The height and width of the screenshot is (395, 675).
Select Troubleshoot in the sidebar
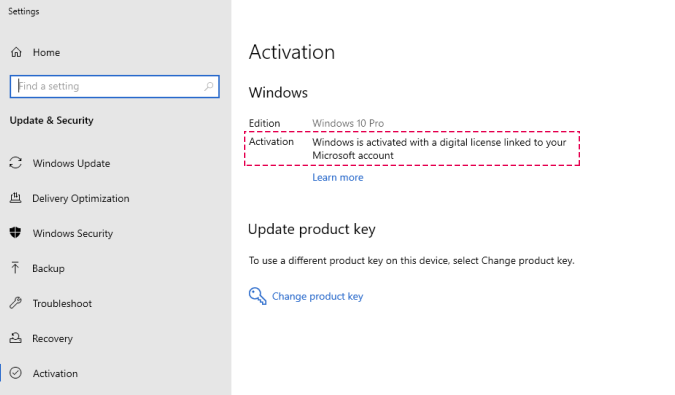(x=62, y=303)
